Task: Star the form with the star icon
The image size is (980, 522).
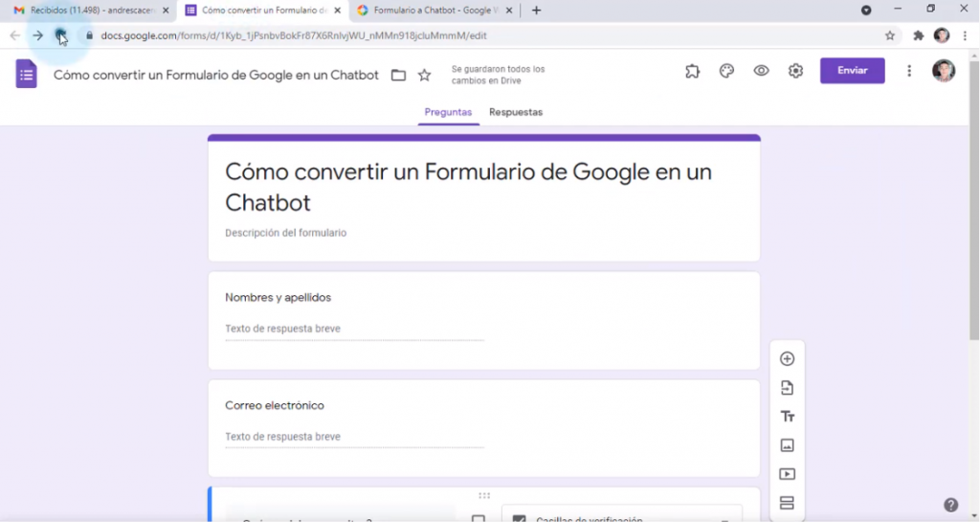Action: [x=424, y=75]
